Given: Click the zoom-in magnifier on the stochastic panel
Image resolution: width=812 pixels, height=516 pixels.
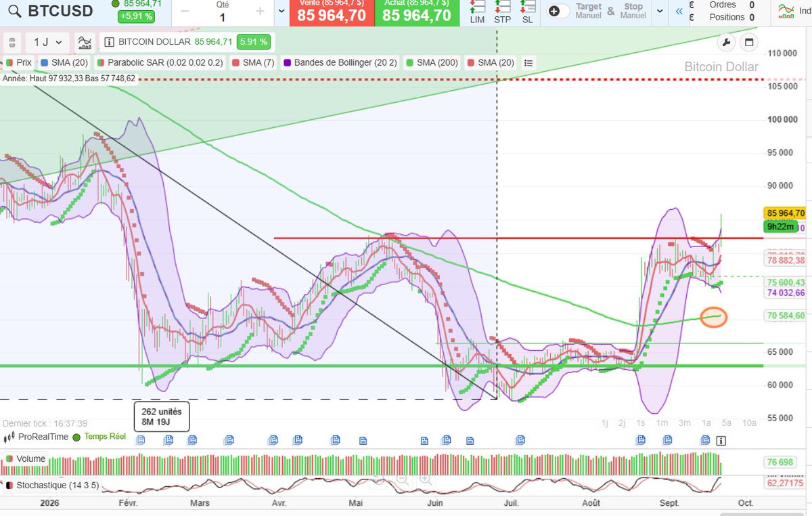Looking at the screenshot, I should point(426,480).
